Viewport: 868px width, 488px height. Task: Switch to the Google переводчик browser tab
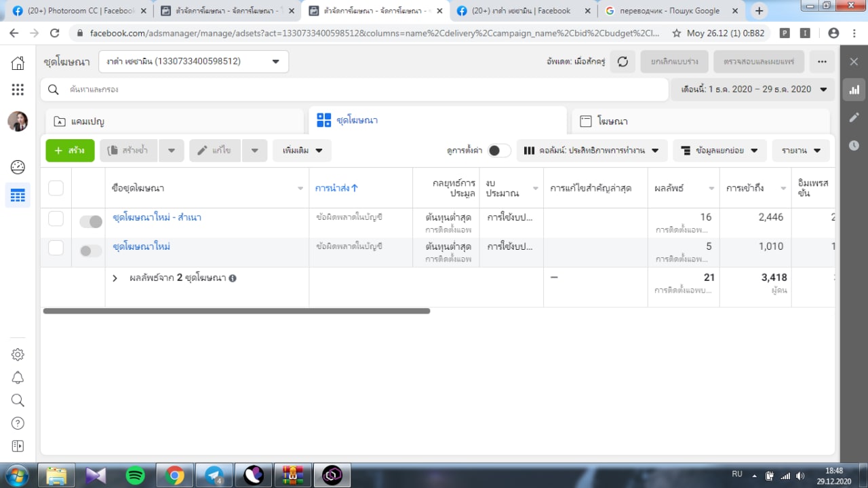pyautogui.click(x=671, y=11)
